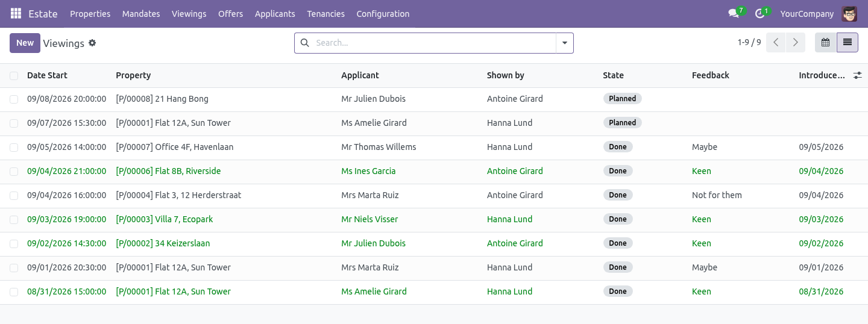Select checkbox for Flat 3, 12 Herderstraat row

(14, 196)
